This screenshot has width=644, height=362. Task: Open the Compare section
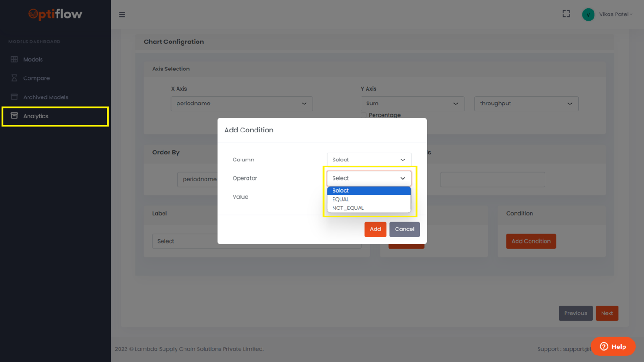tap(37, 78)
